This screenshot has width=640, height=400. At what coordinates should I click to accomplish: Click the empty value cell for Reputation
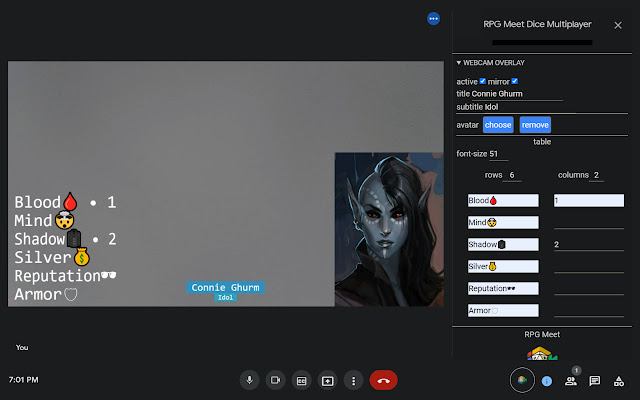[589, 289]
